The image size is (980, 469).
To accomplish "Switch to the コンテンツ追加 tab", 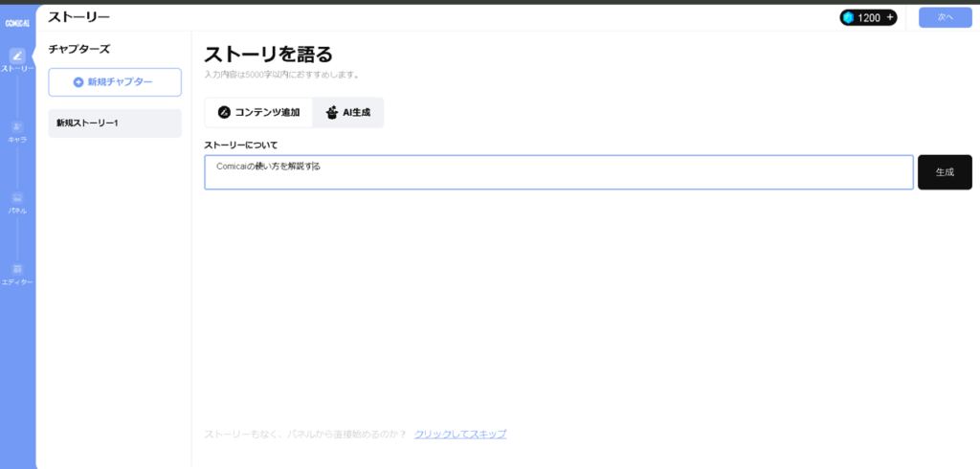I will pos(258,112).
